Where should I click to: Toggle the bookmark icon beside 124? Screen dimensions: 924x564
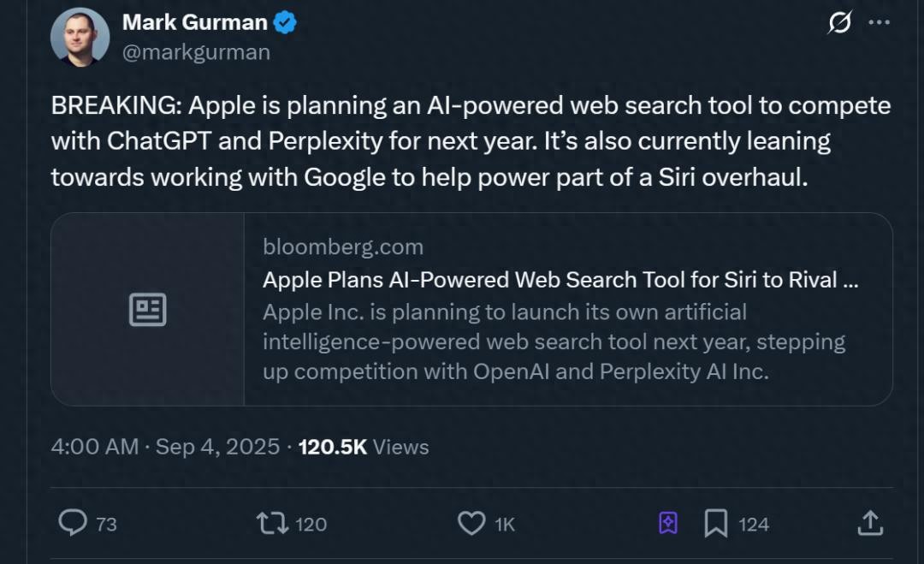pyautogui.click(x=715, y=522)
